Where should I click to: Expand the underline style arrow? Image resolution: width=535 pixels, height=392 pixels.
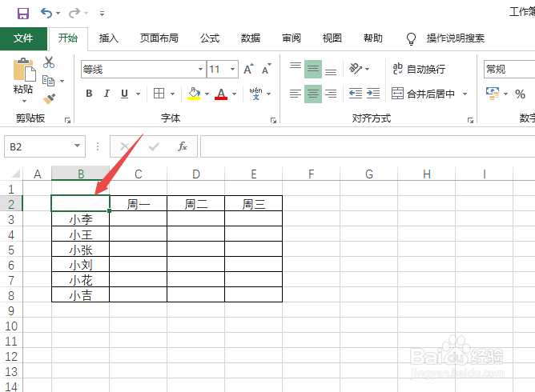click(x=139, y=94)
